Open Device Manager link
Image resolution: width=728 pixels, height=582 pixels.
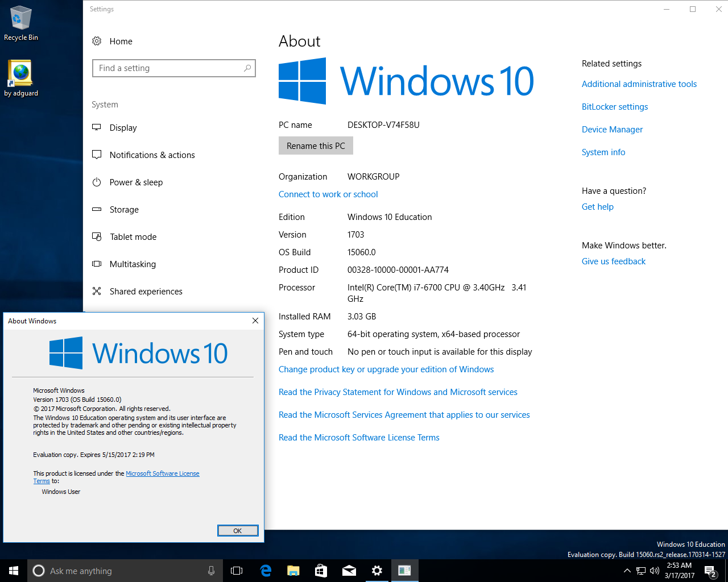pyautogui.click(x=612, y=130)
